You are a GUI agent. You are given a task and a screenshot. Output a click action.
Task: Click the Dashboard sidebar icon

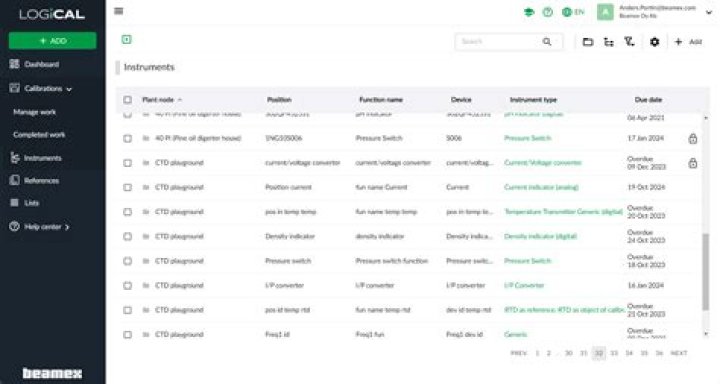click(x=15, y=64)
